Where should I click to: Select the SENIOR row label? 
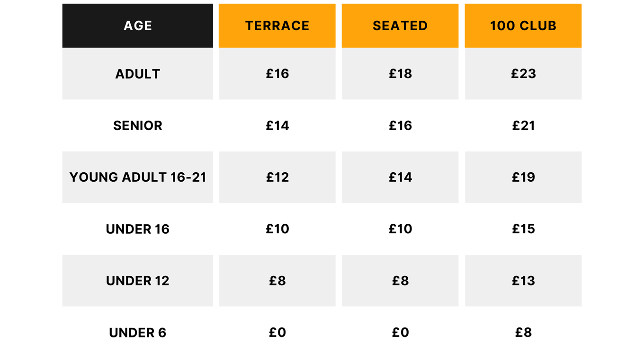(137, 125)
